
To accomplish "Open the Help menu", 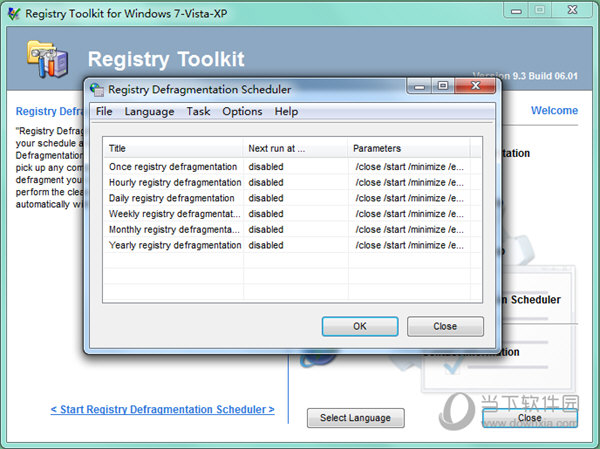I will click(x=286, y=111).
